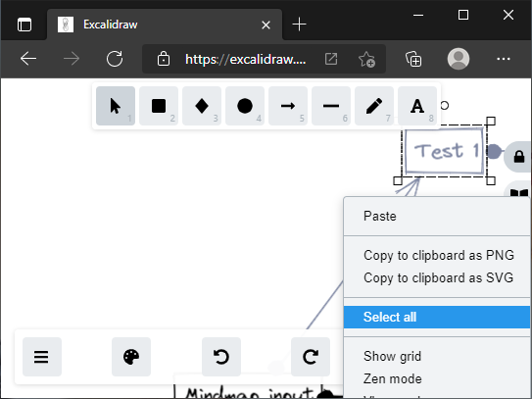
Task: Add this page to favorites
Action: pyautogui.click(x=366, y=59)
